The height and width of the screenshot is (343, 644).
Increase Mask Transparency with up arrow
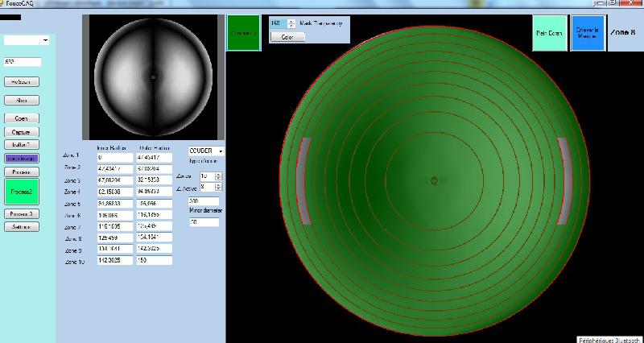(x=291, y=22)
